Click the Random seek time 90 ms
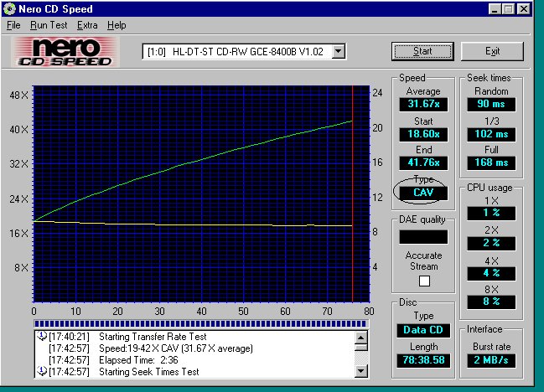This screenshot has height=392, width=544. coord(491,104)
